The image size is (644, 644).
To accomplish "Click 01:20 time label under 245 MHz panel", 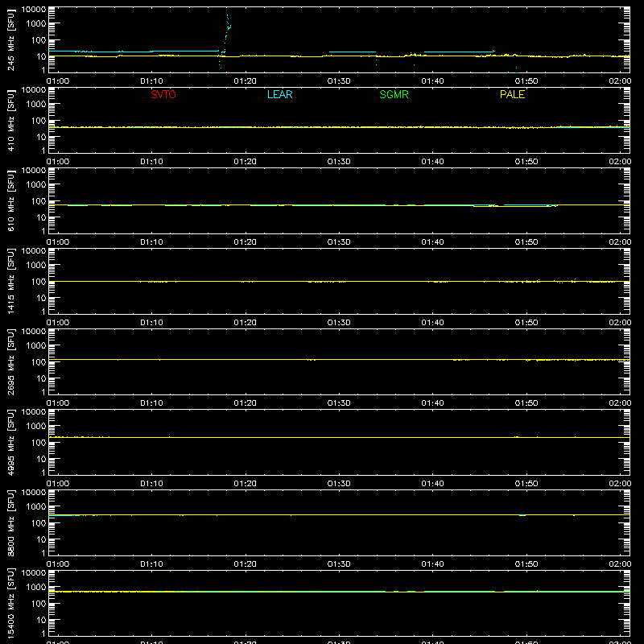I will [x=245, y=81].
